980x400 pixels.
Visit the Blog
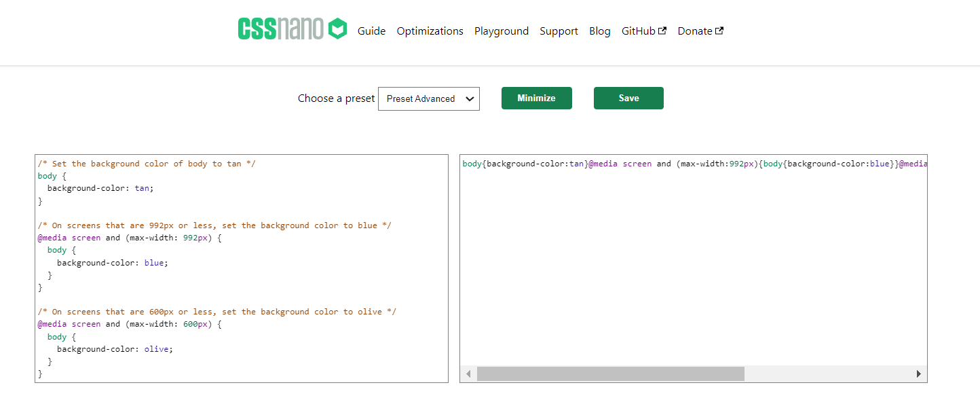click(599, 31)
